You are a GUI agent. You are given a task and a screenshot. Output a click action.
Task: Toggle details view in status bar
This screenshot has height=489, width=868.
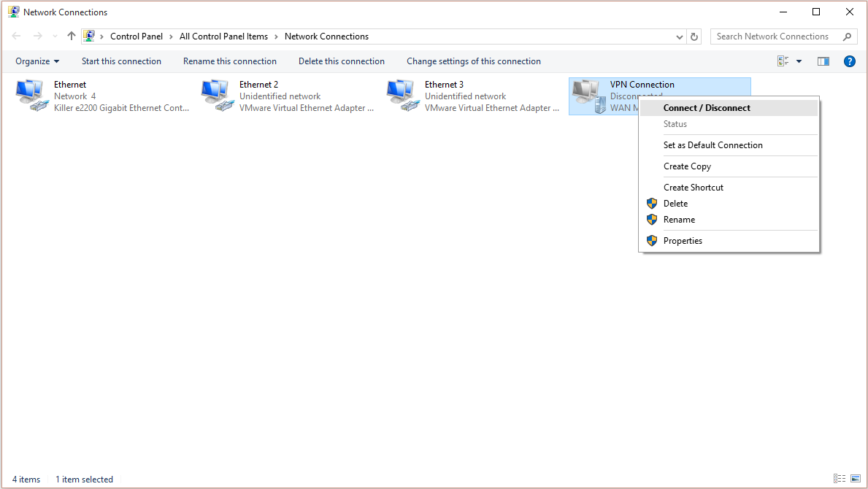840,479
